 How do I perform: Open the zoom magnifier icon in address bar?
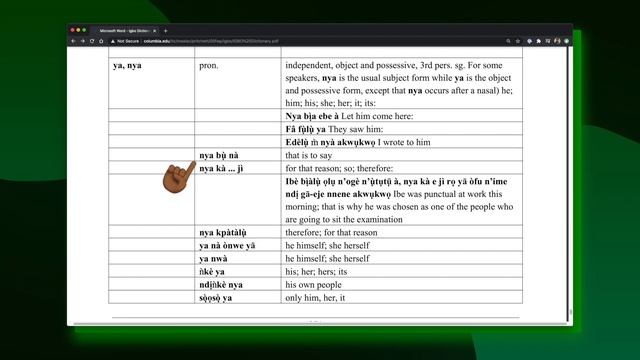tap(508, 41)
